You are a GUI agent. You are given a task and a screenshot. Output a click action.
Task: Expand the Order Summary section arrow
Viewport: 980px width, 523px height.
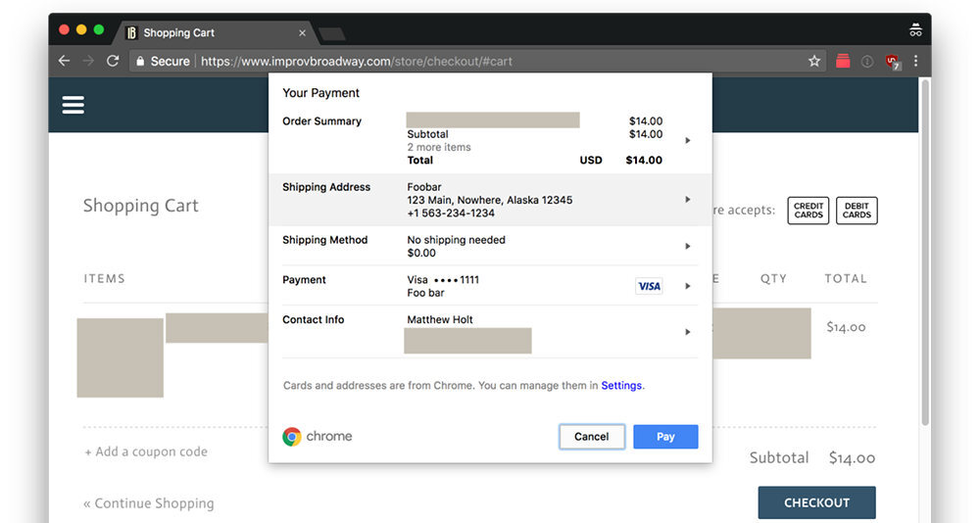tap(688, 141)
